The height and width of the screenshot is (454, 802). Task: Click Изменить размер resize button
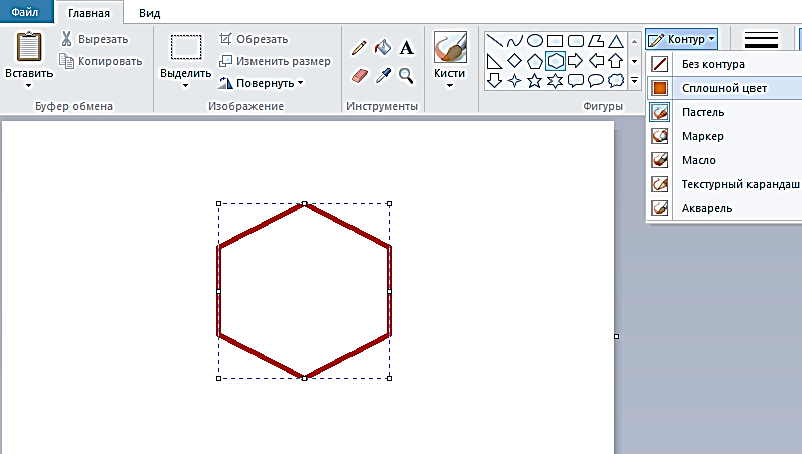point(275,61)
